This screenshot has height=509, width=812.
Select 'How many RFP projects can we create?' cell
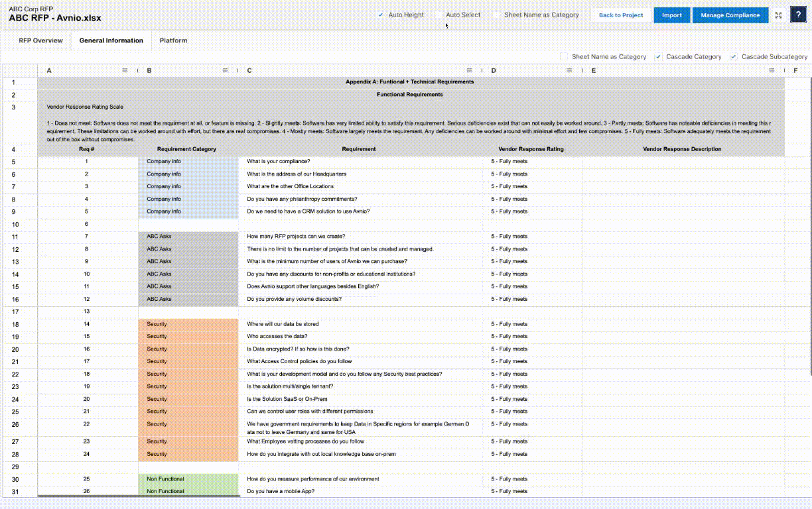(x=360, y=237)
